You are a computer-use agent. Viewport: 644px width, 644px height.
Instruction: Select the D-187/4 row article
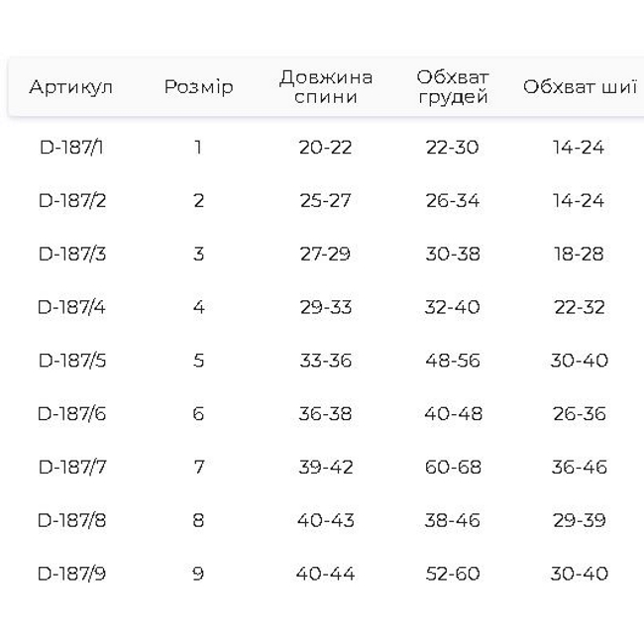tap(72, 307)
